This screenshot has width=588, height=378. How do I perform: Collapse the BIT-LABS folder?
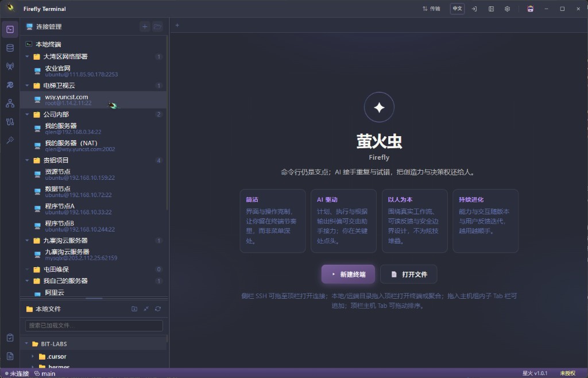[x=26, y=344]
